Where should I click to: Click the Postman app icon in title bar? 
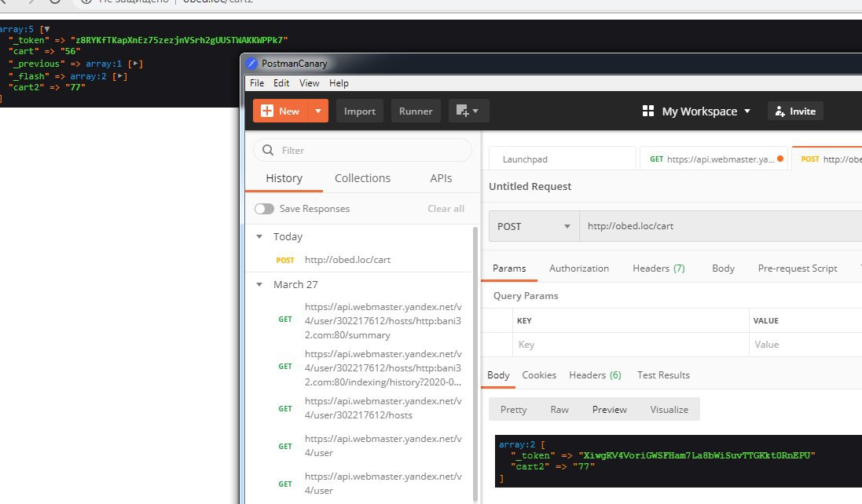[x=251, y=63]
